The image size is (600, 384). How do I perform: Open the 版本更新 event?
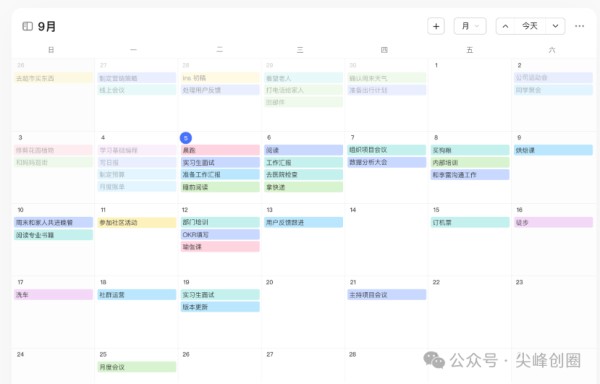point(220,307)
